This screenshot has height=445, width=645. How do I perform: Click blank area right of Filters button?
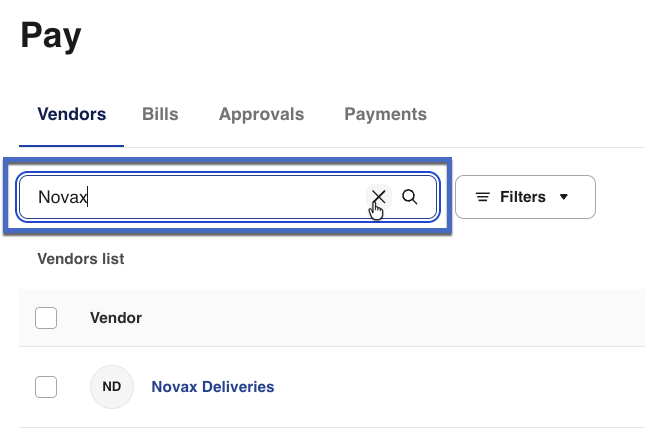pos(620,197)
